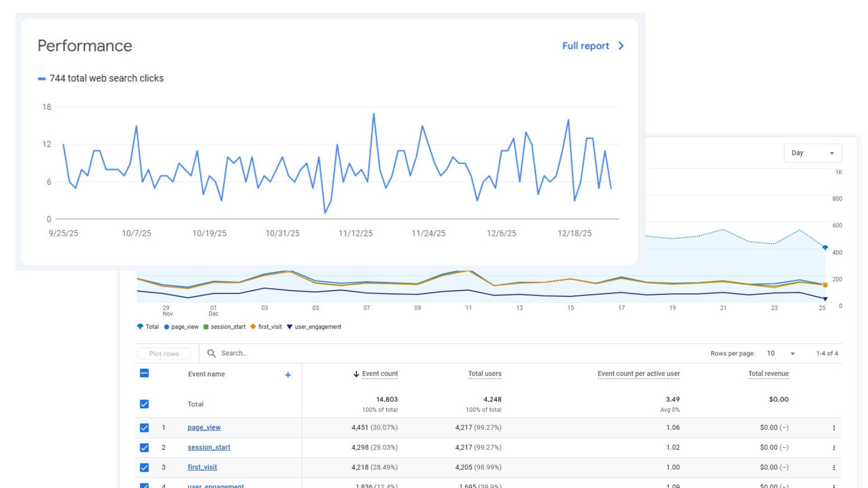The image size is (868, 488).
Task: Click the Plot rows button
Action: point(164,353)
